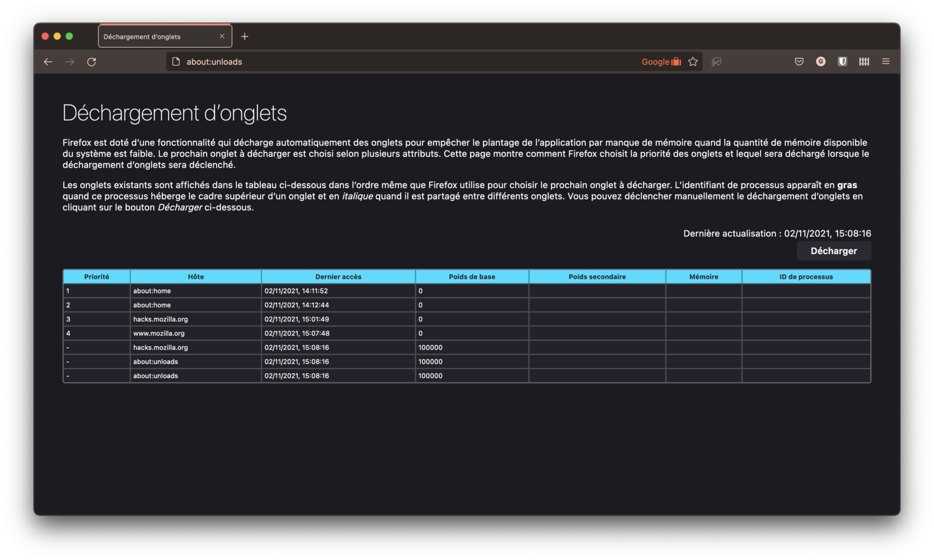Click the back navigation arrow
This screenshot has height=560, width=934.
pos(48,62)
